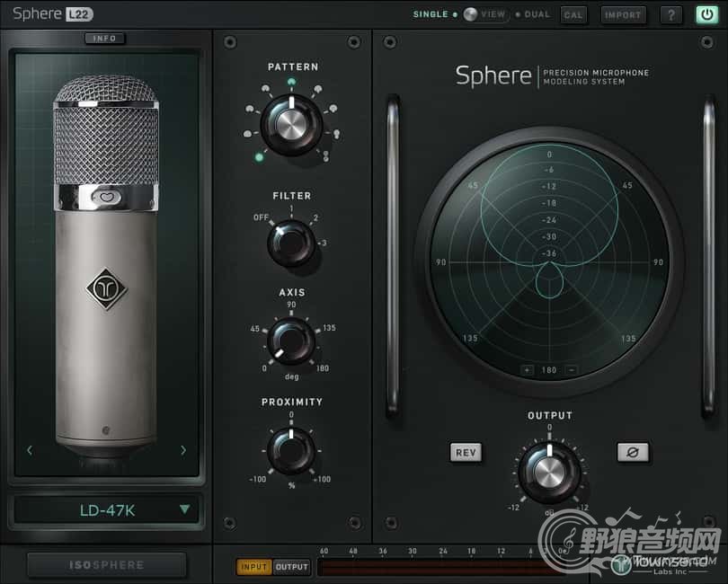
Task: Select INPUT meter mode
Action: (x=254, y=566)
